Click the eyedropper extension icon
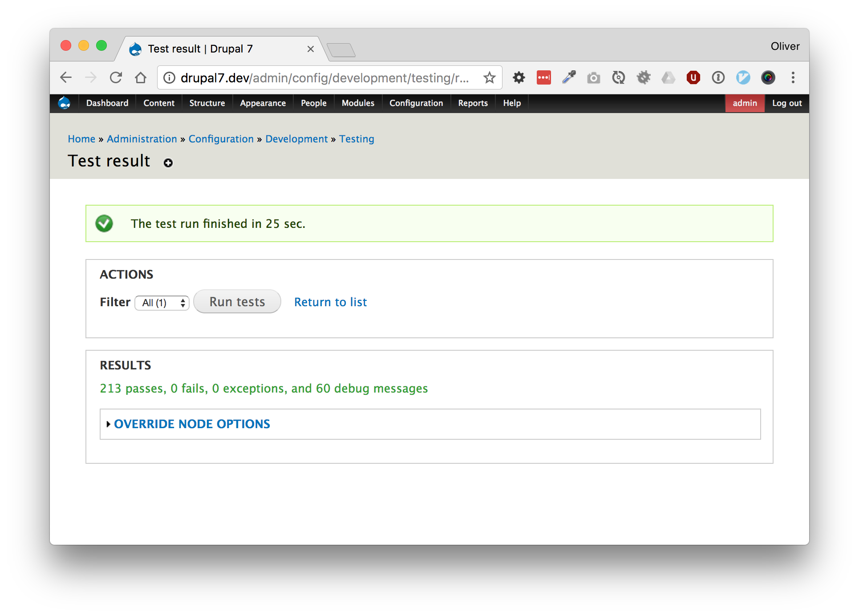The image size is (859, 616). point(568,78)
